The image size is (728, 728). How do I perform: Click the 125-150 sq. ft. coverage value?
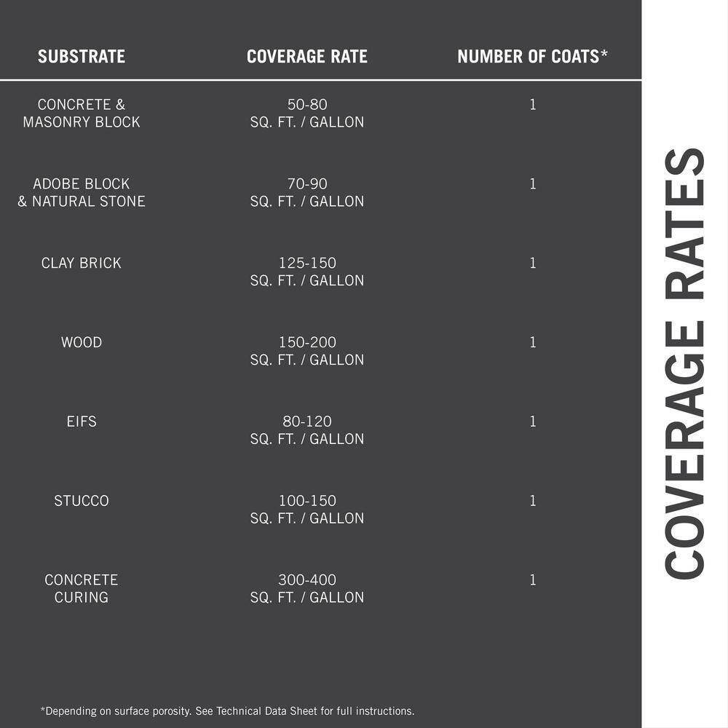(307, 272)
